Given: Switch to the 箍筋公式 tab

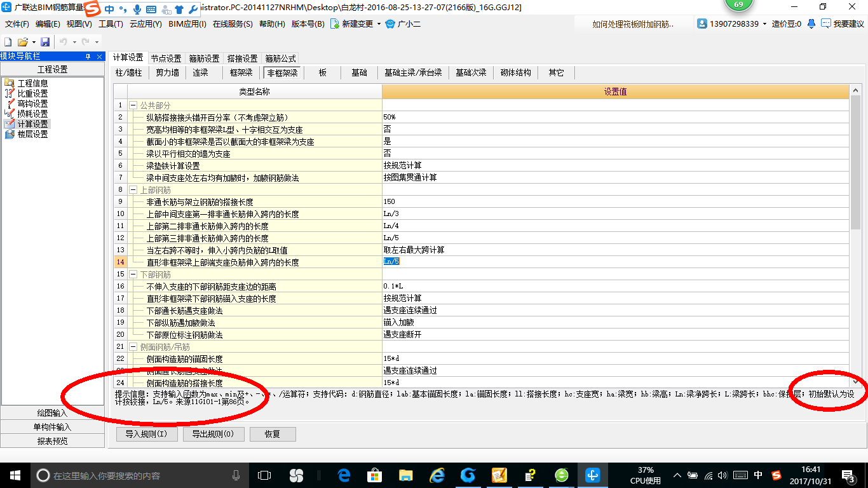Looking at the screenshot, I should (x=280, y=58).
